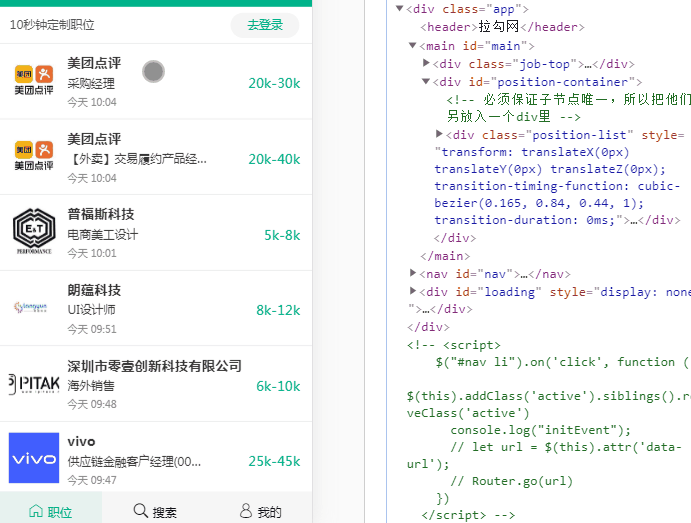Expand the nav id="nav" node
The image size is (691, 523).
tap(412, 273)
